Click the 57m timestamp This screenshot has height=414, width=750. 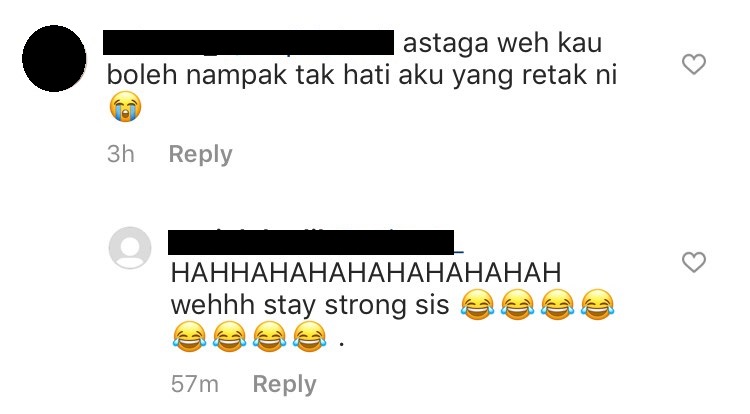(195, 384)
